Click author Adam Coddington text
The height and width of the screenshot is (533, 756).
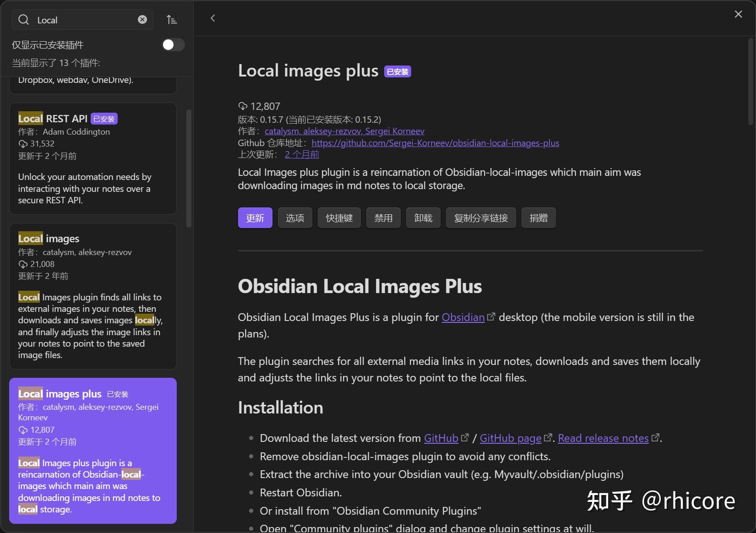[76, 132]
